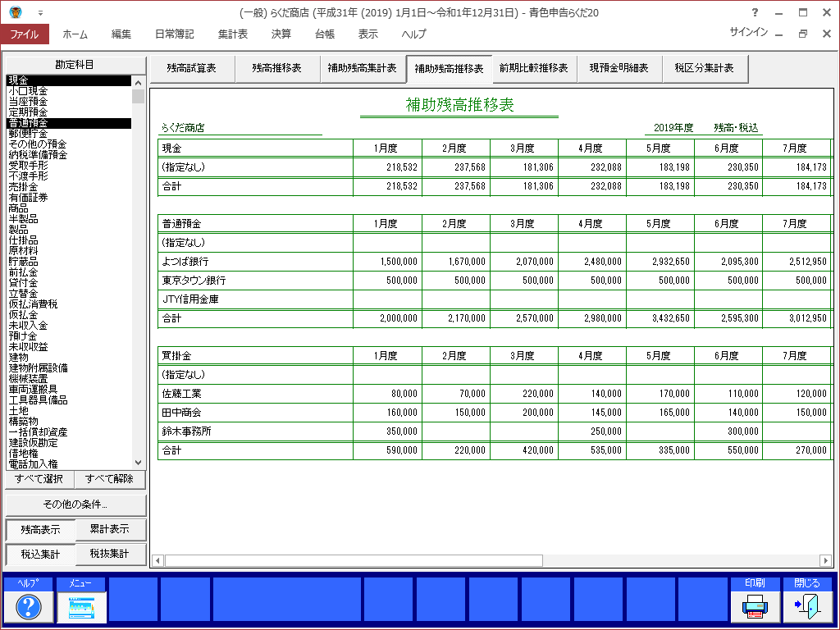The height and width of the screenshot is (630, 840).
Task: Open the ヘルプ menu
Action: pyautogui.click(x=413, y=34)
